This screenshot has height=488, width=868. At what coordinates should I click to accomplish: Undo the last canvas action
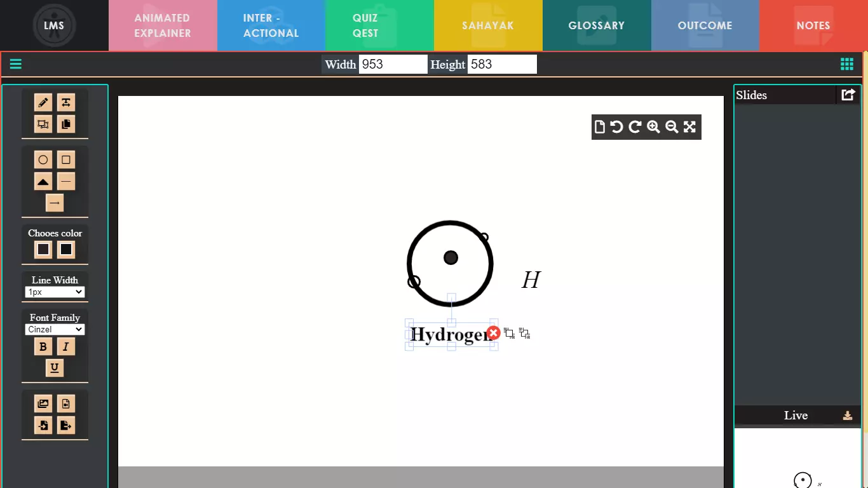(616, 127)
